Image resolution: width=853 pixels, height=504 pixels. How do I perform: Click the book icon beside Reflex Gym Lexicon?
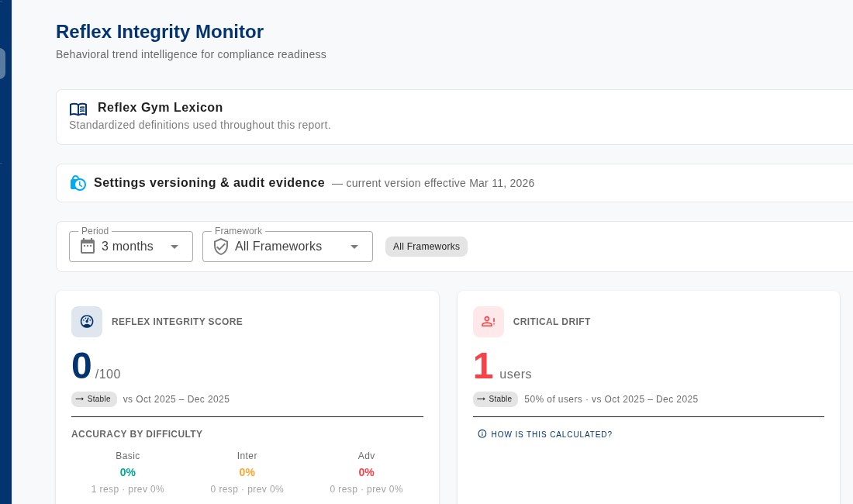(x=78, y=109)
